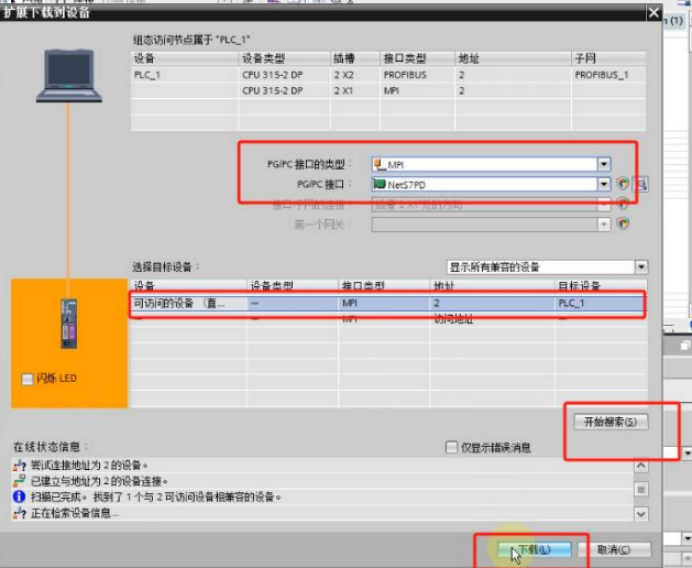Screen dimensions: 692x568
Task: Click the 正在检索设备信息 status line
Action: [74, 513]
